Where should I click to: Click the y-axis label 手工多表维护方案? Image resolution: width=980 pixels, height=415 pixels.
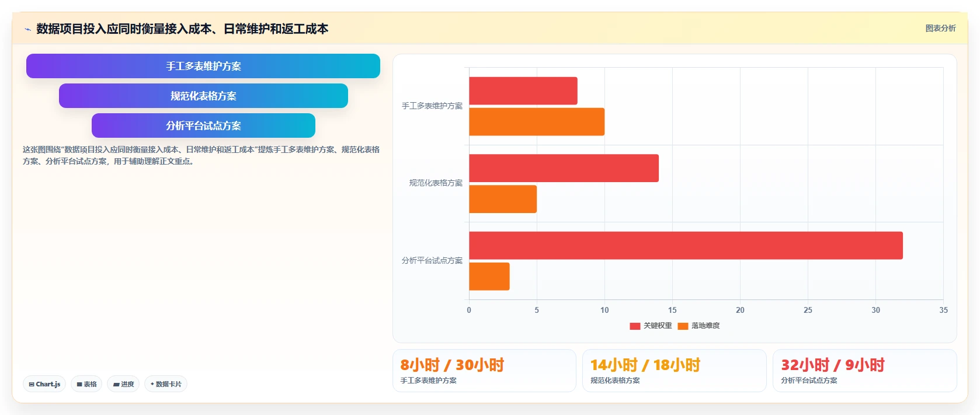point(432,106)
